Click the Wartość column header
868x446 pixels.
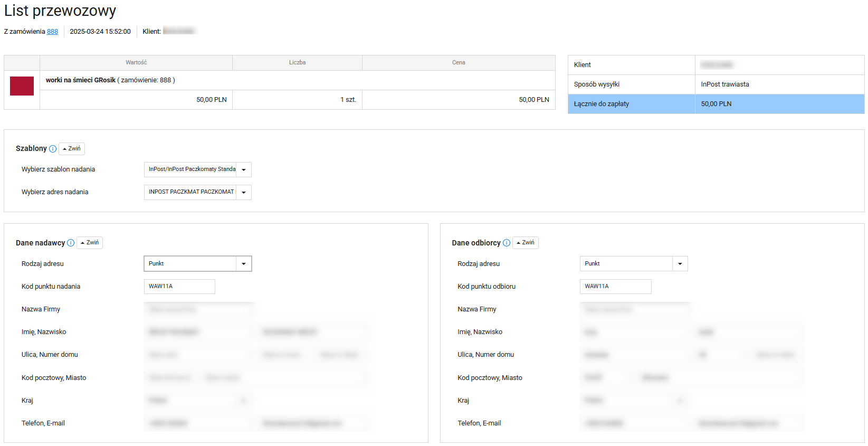point(136,63)
